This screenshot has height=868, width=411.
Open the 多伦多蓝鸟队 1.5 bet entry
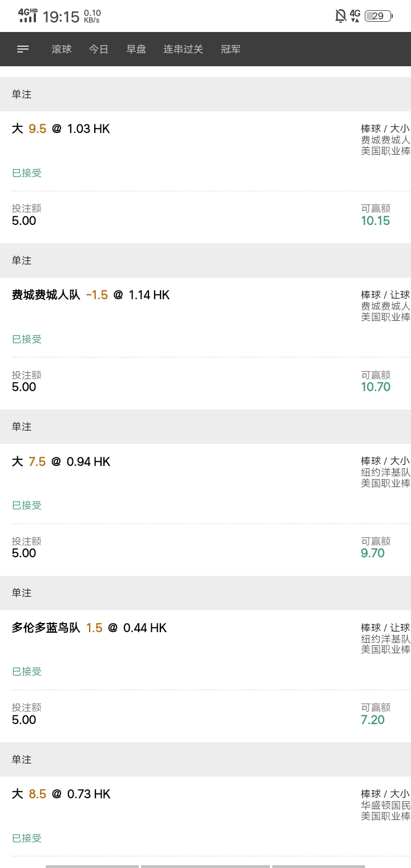point(89,628)
